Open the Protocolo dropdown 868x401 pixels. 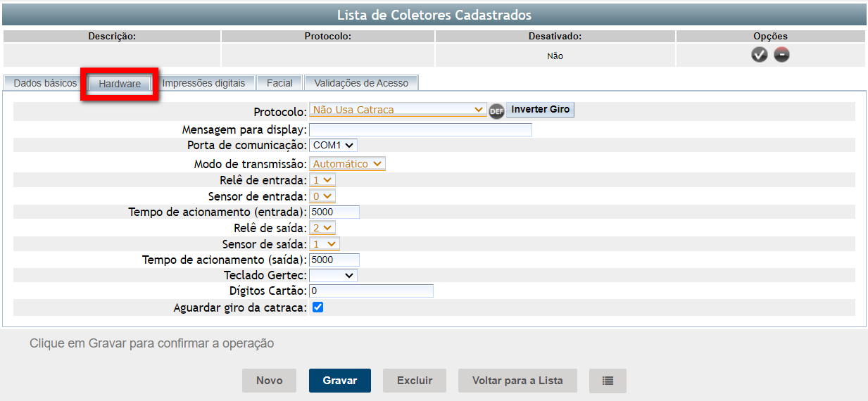(398, 110)
